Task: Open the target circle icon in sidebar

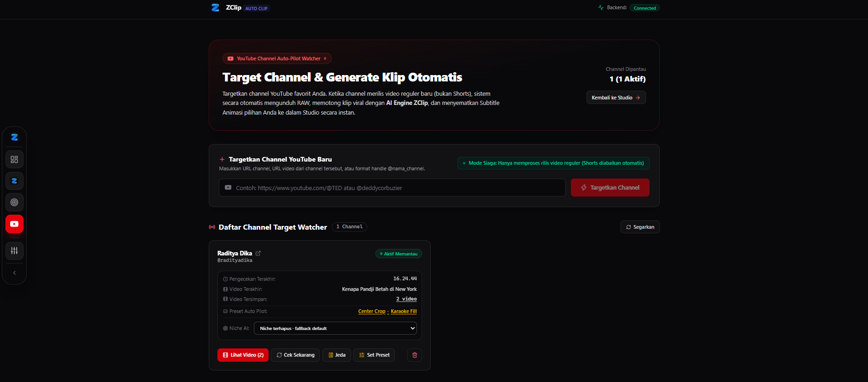Action: pos(14,203)
